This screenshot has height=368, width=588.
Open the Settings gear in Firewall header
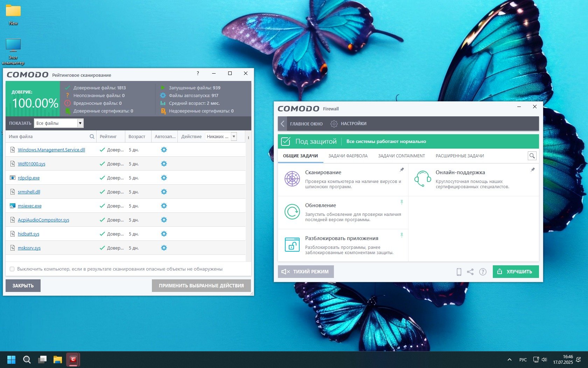pos(334,124)
